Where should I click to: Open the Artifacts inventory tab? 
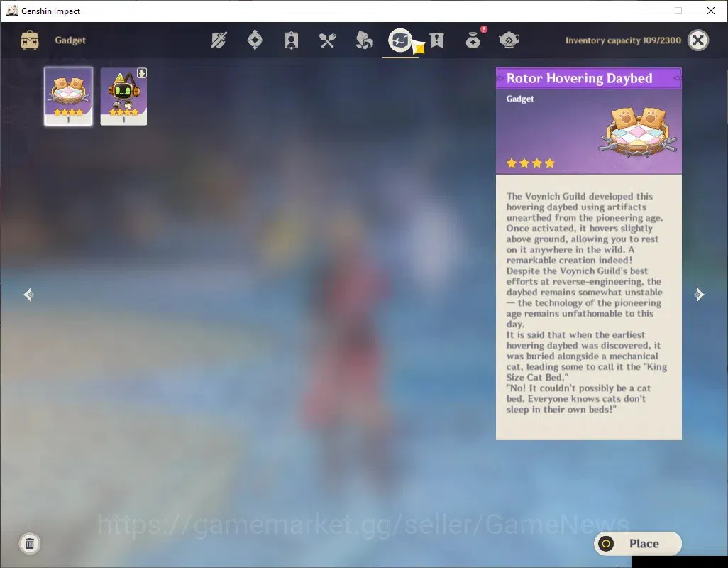pyautogui.click(x=255, y=40)
